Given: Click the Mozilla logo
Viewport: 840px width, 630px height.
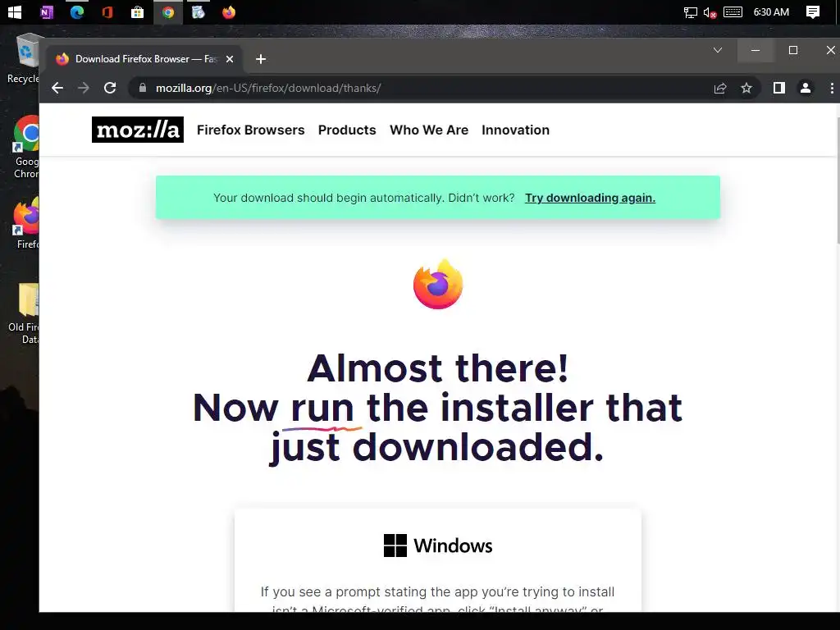Looking at the screenshot, I should click(x=138, y=130).
